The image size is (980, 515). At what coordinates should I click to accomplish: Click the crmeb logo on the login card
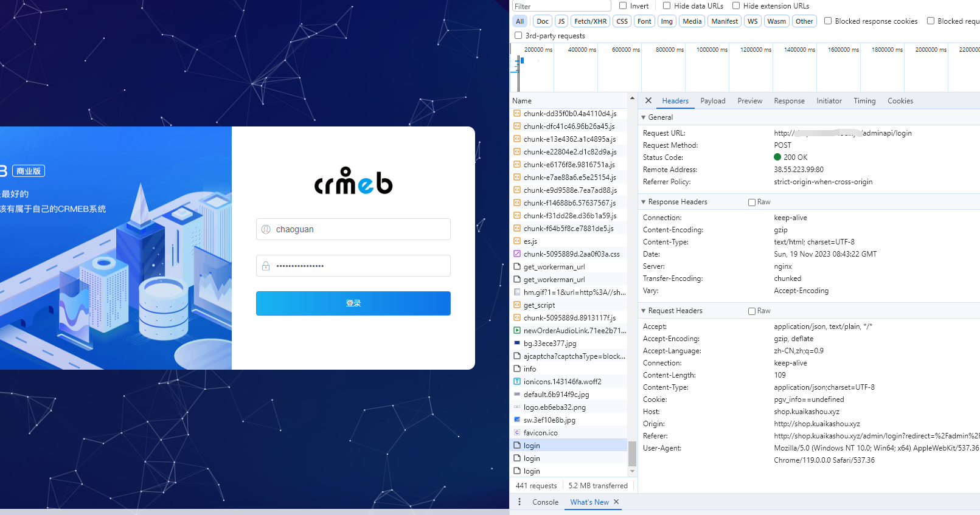point(353,181)
